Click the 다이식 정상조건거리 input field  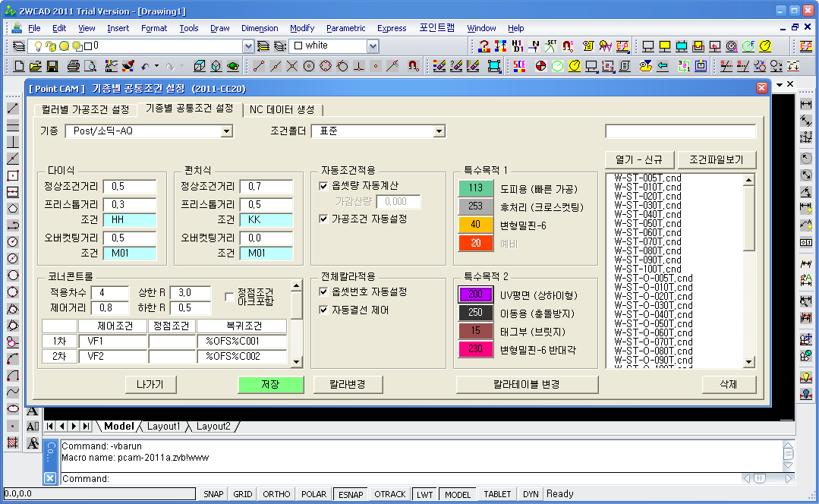tap(130, 187)
